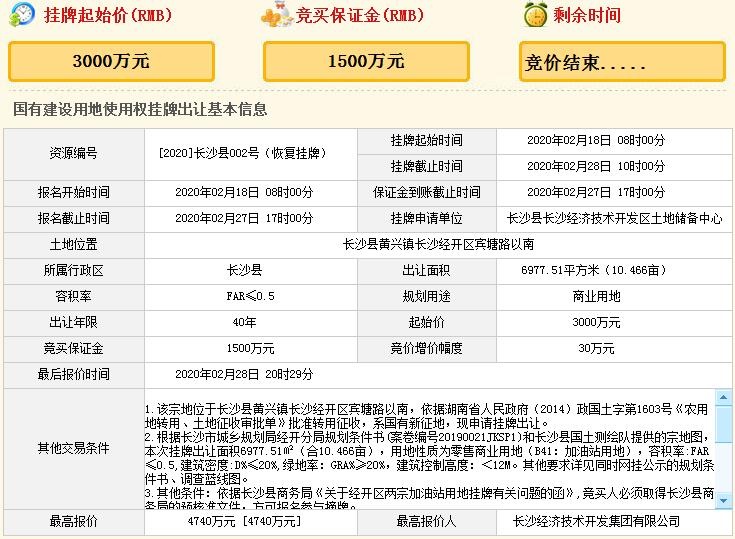The image size is (735, 539).
Task: Click 长沙县长沙经济技术开发区土地储备中心
Action: pos(614,218)
